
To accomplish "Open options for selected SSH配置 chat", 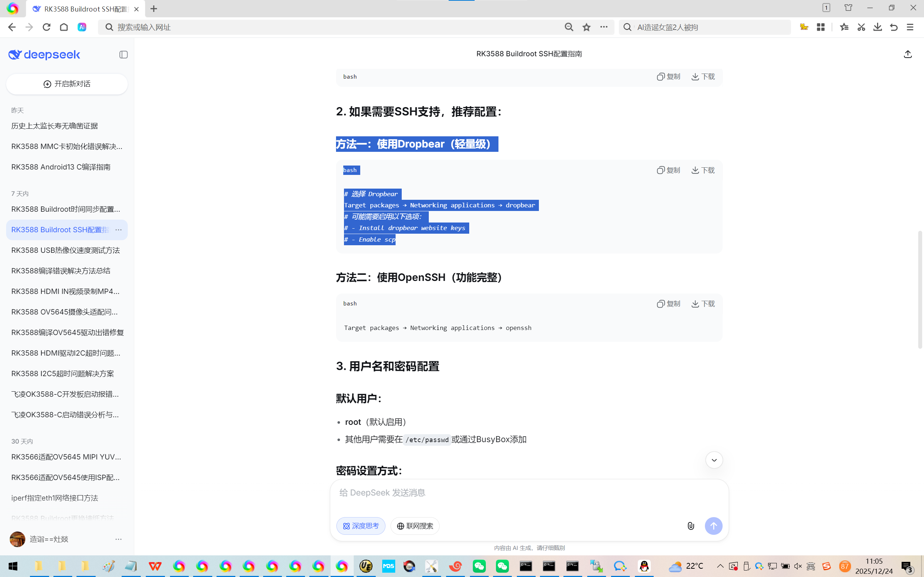I will point(118,230).
